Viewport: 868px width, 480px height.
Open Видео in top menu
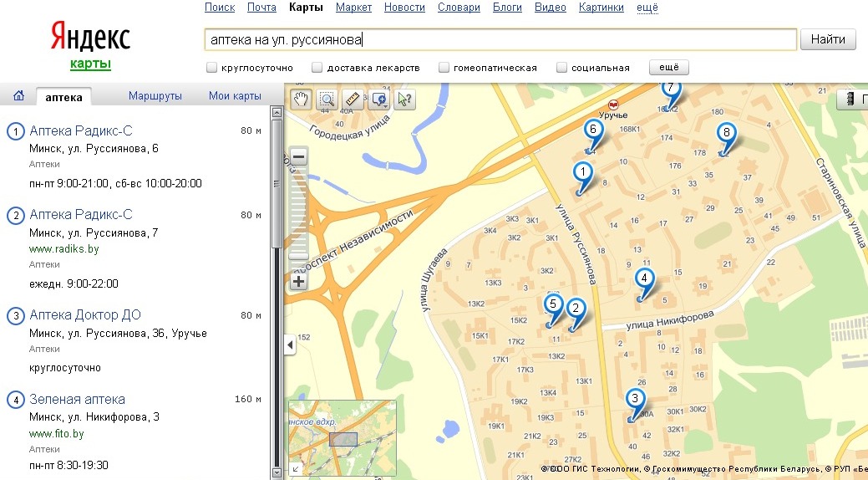[551, 8]
